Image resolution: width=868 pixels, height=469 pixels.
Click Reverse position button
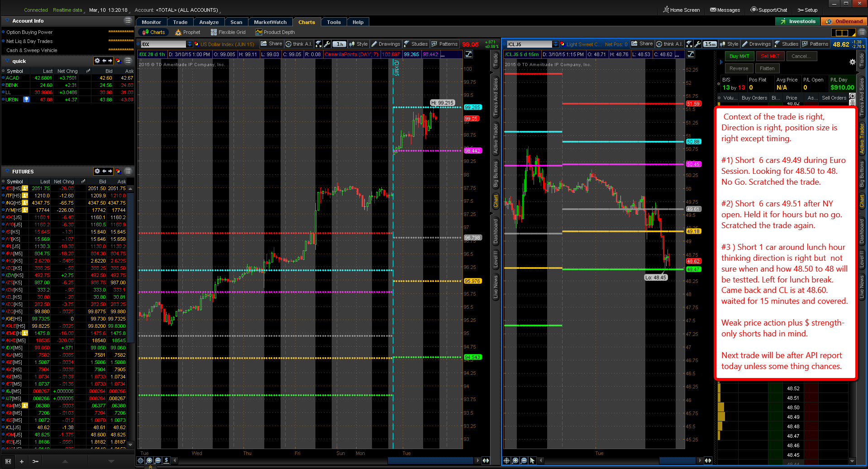(739, 68)
